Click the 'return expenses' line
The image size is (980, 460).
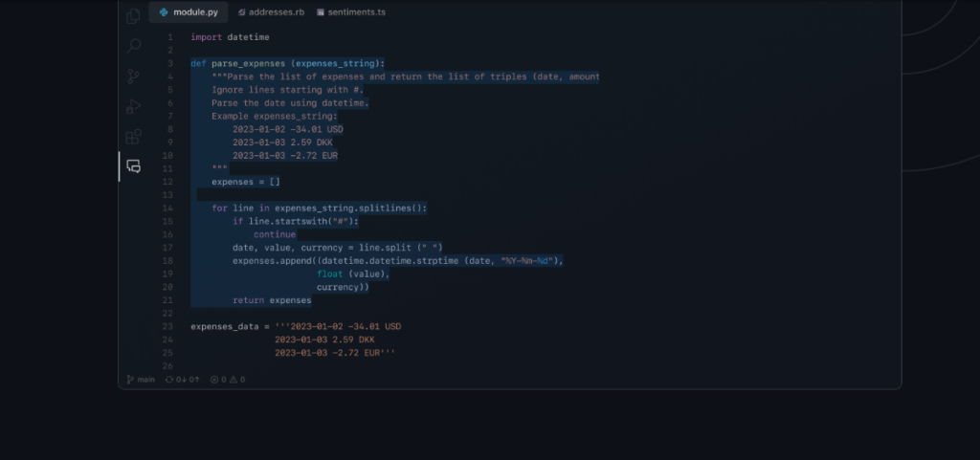point(272,300)
